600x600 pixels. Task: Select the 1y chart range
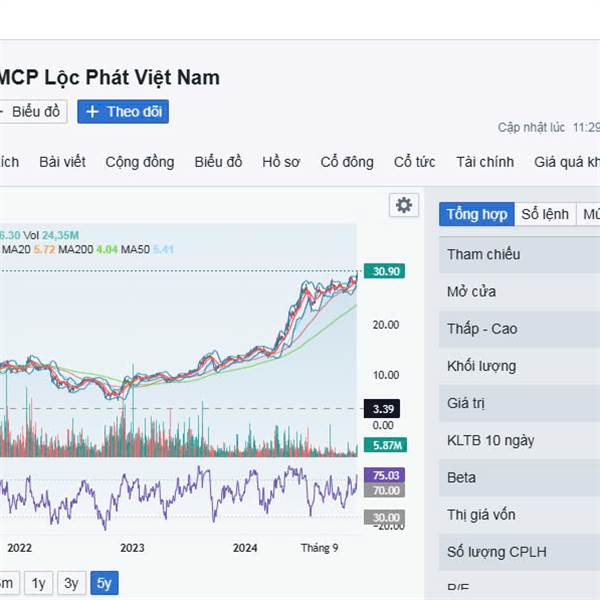(x=39, y=583)
